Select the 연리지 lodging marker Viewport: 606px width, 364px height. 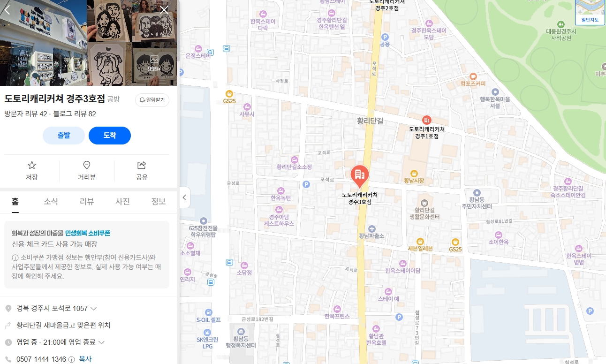187,272
